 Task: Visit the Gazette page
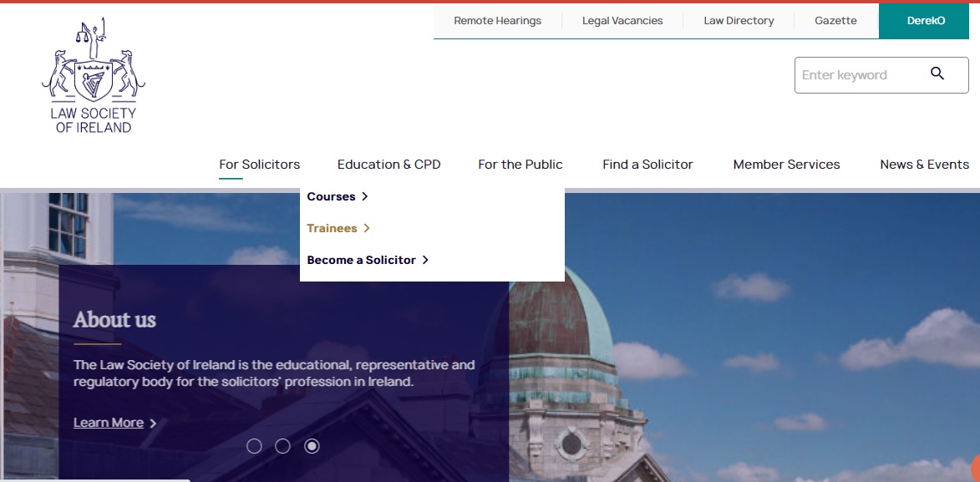click(835, 20)
